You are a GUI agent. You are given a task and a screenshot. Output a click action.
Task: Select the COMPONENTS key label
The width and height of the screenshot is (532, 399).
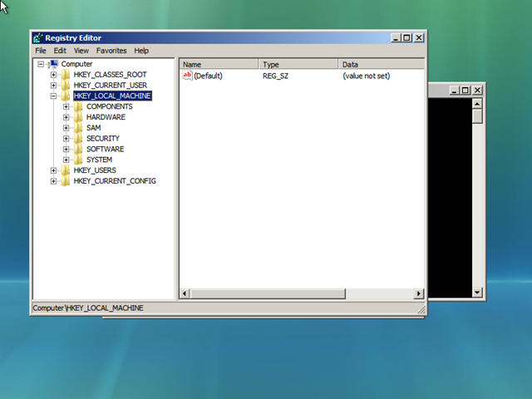click(x=109, y=106)
